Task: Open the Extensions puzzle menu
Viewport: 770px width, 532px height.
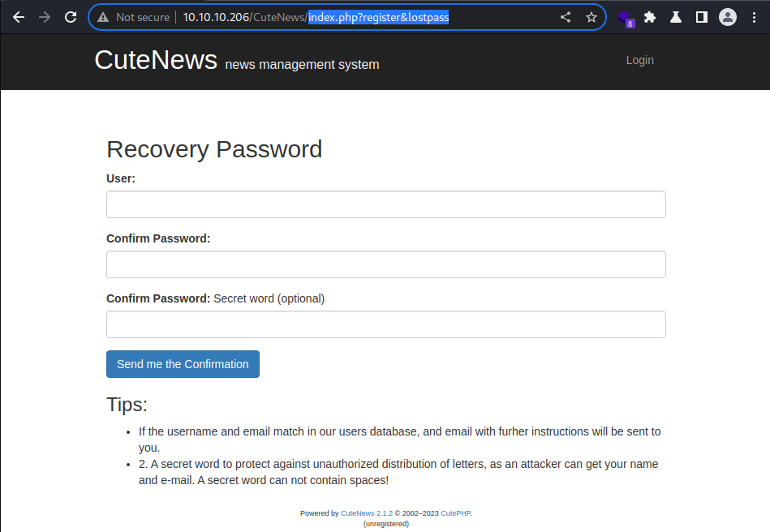Action: (650, 17)
